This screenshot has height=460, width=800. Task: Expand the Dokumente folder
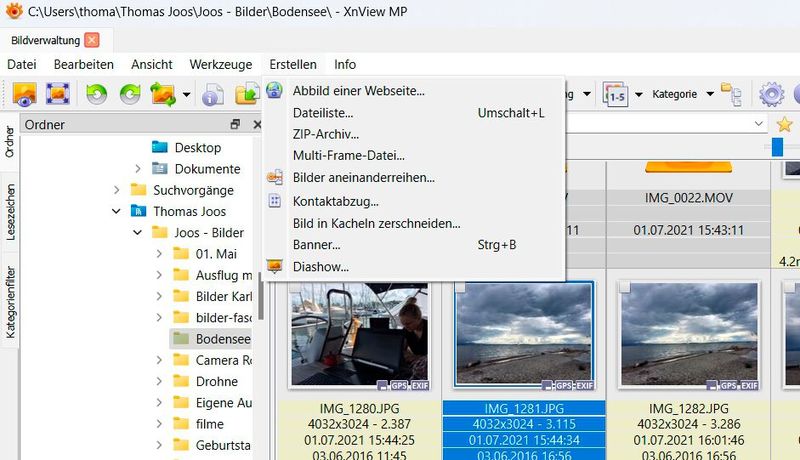[x=138, y=168]
